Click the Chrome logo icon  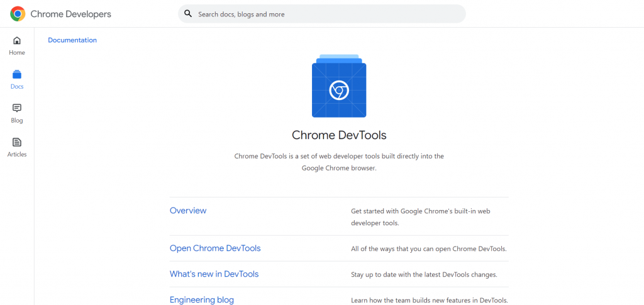(x=18, y=14)
